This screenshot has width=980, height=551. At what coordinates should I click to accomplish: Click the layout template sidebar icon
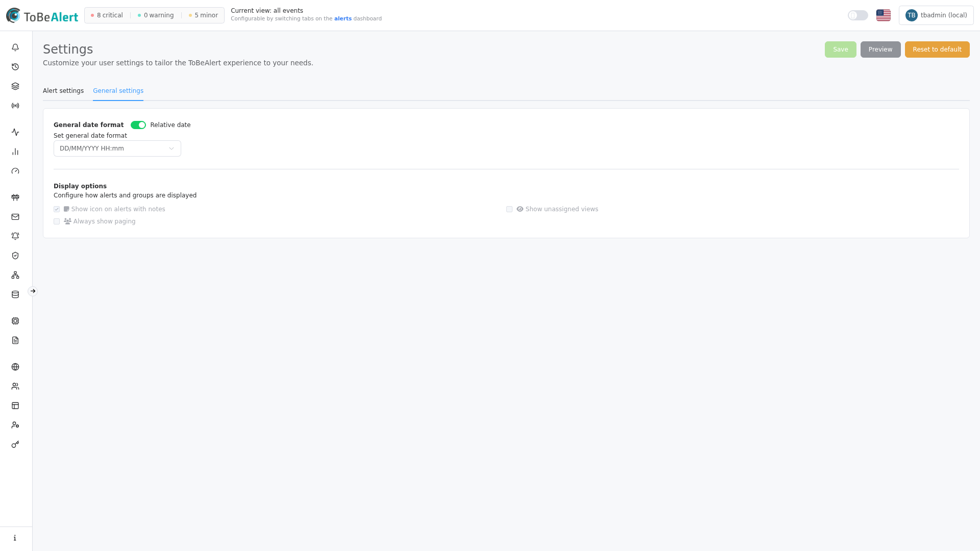pos(15,406)
